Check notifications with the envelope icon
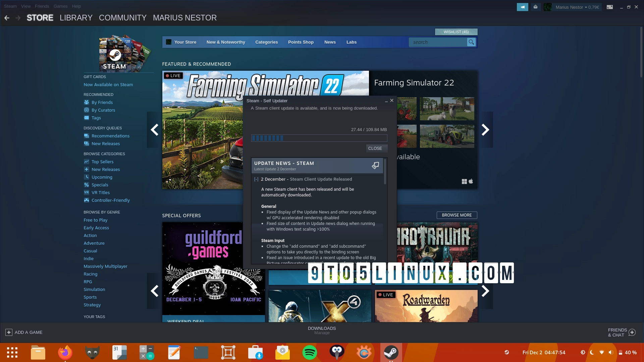 point(535,7)
